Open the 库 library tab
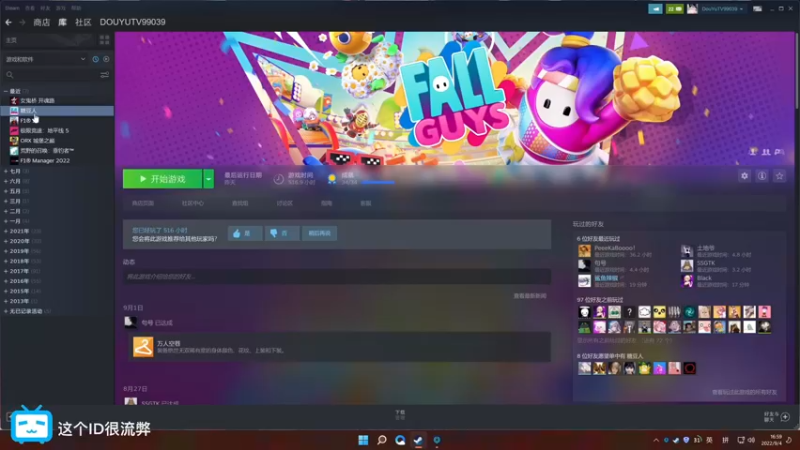Viewport: 800px width, 450px height. (62, 22)
